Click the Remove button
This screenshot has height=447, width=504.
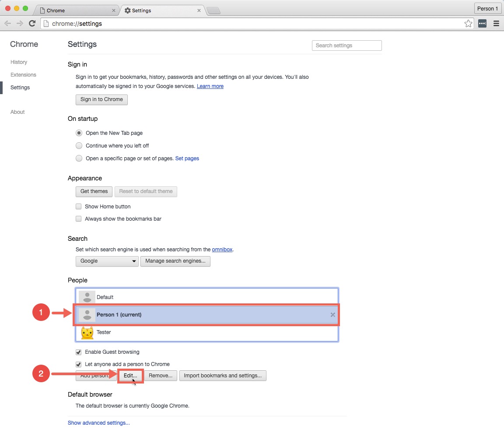click(161, 376)
